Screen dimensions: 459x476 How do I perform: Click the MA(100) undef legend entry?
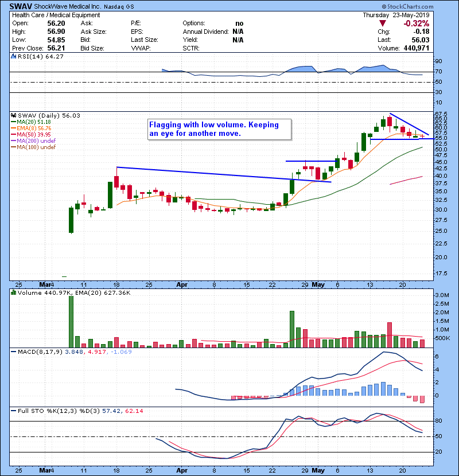click(x=36, y=147)
